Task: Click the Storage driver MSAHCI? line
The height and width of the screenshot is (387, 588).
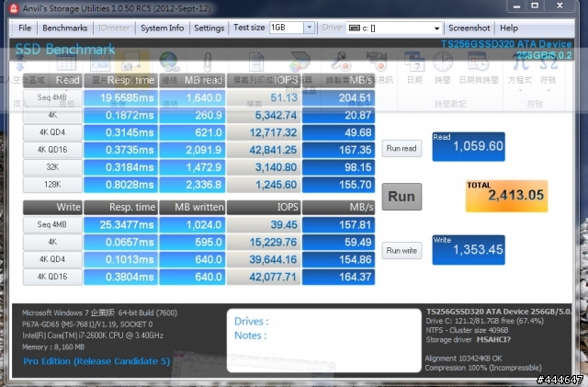Action: 468,340
